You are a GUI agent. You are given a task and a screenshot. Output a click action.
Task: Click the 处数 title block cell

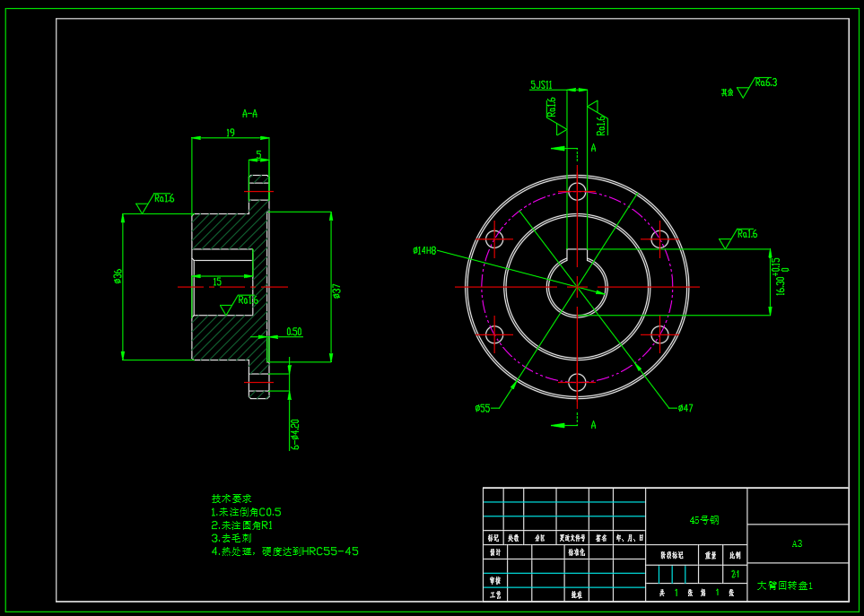pyautogui.click(x=513, y=538)
